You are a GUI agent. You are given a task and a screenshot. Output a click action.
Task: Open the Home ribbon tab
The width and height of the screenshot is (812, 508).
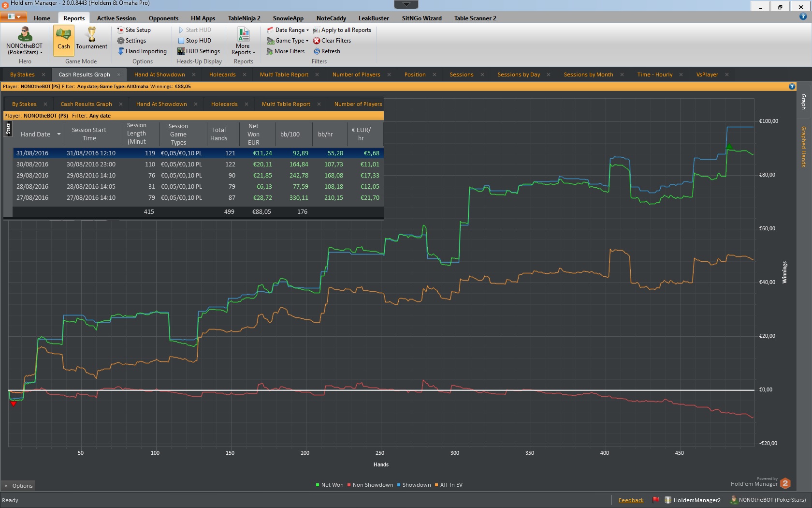42,18
